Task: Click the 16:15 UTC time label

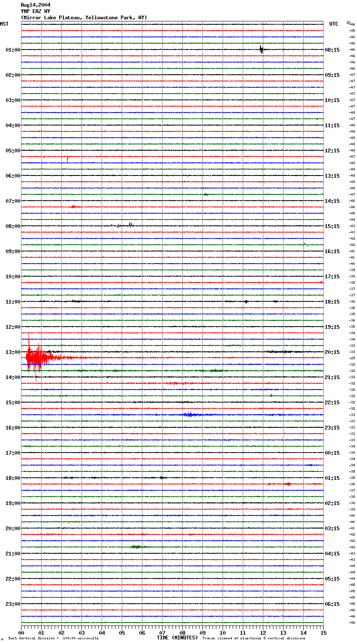Action: [x=332, y=251]
